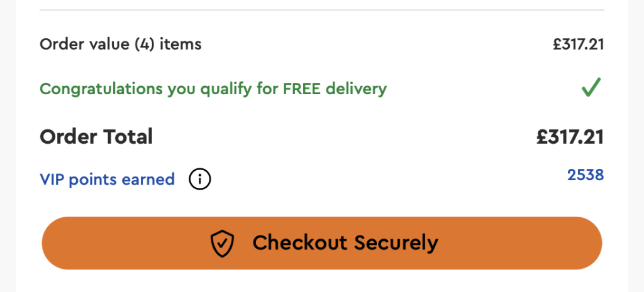Screen dimensions: 644x292
Task: Click the bold Order Total amount £317.21
Action: point(570,136)
